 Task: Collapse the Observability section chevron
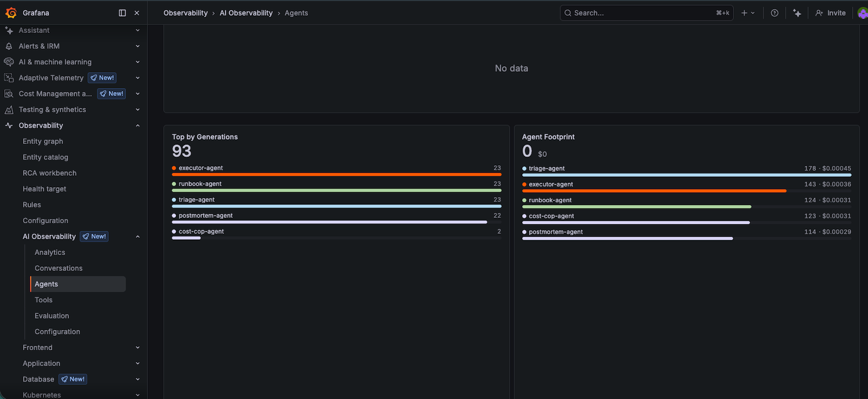point(138,126)
